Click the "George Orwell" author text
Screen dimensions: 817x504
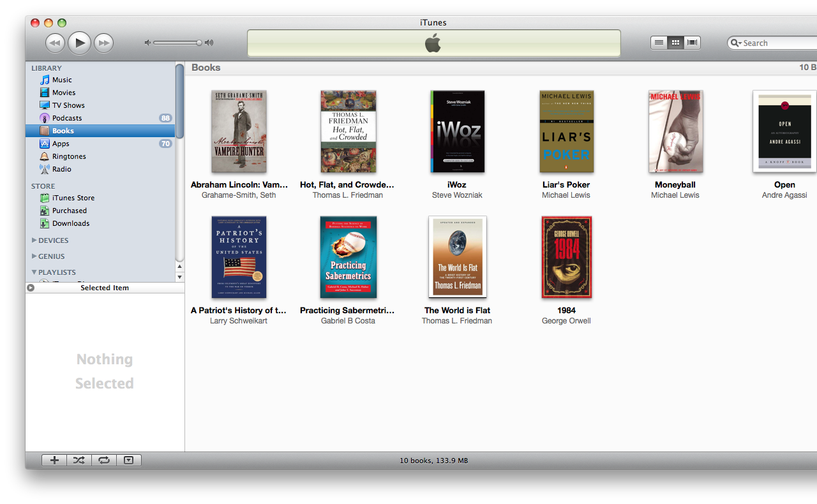pos(567,321)
